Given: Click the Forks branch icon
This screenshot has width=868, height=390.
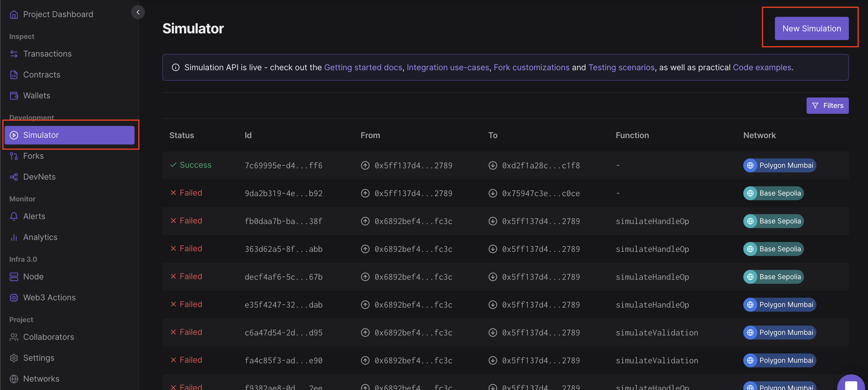Looking at the screenshot, I should pos(14,156).
